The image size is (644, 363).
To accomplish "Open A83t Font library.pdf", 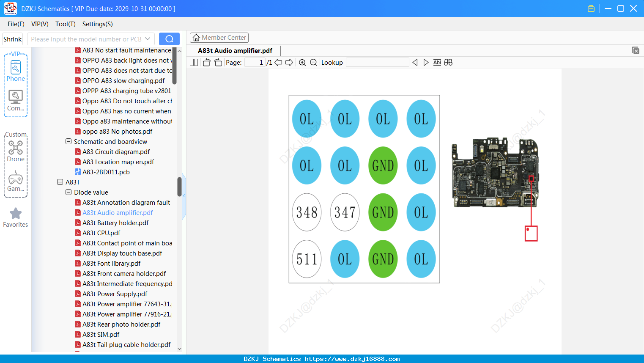I will (111, 264).
